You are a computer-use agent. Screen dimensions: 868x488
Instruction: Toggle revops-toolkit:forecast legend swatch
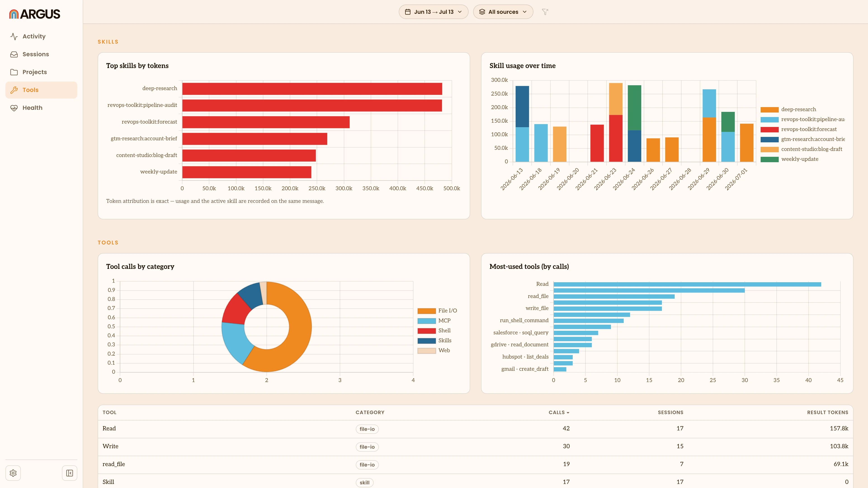pos(769,129)
